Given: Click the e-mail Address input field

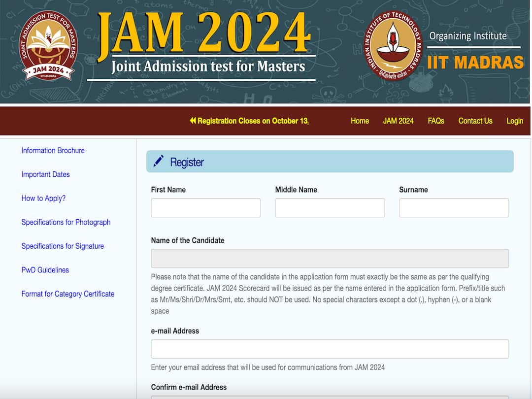Looking at the screenshot, I should 330,349.
